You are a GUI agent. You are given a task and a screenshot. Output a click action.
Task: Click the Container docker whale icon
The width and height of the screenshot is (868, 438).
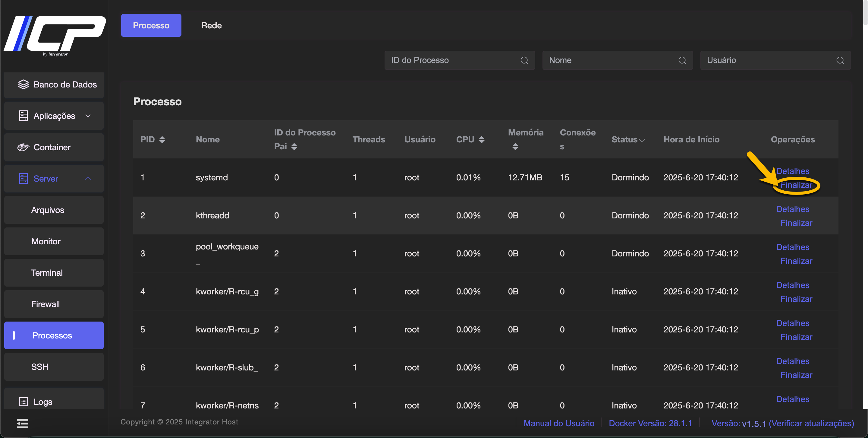(x=23, y=147)
